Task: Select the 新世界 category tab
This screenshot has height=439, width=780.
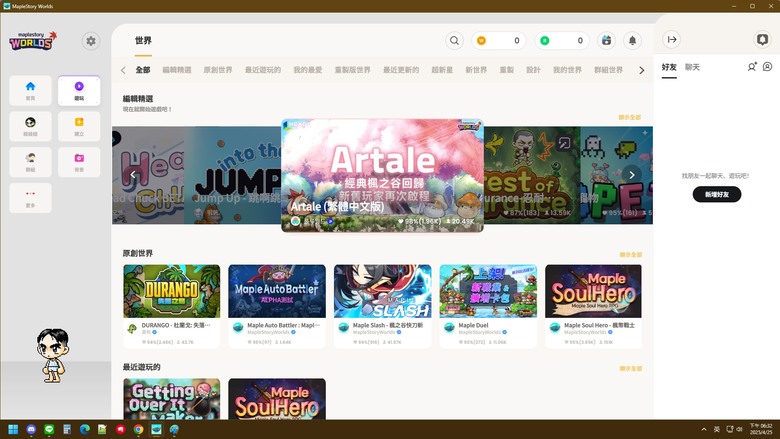Action: click(x=476, y=70)
